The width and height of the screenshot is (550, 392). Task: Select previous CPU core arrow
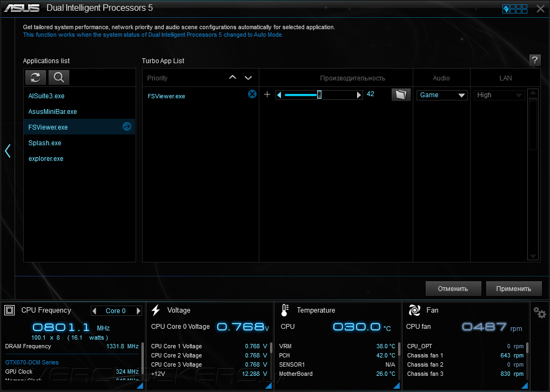[95, 310]
